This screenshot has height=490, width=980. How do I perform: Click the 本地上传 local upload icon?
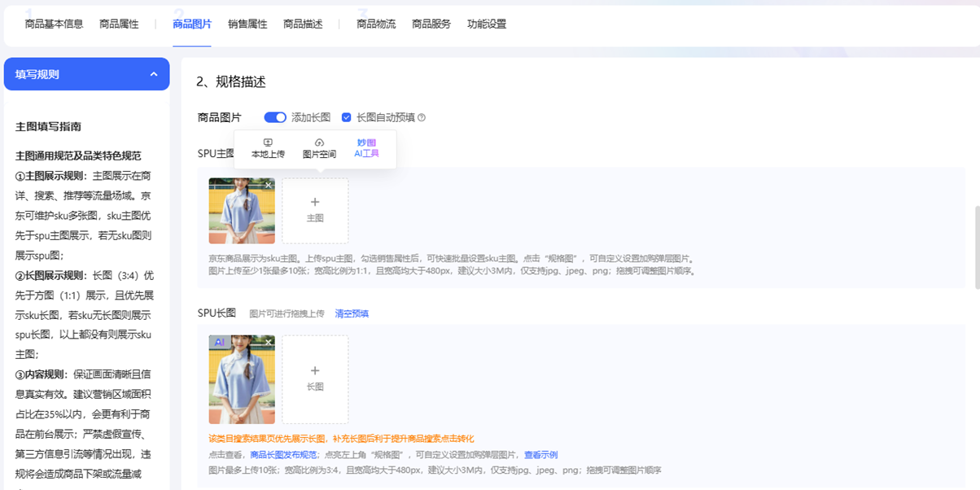(x=268, y=143)
